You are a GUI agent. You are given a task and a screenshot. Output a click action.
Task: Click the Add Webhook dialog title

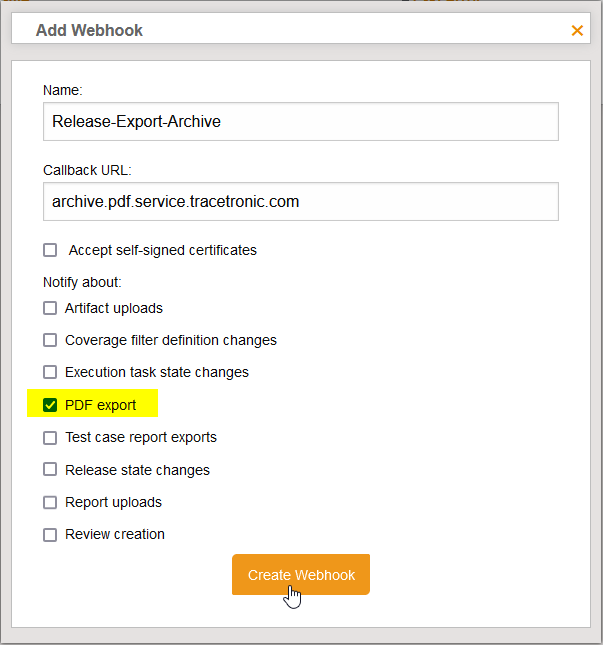pos(89,30)
